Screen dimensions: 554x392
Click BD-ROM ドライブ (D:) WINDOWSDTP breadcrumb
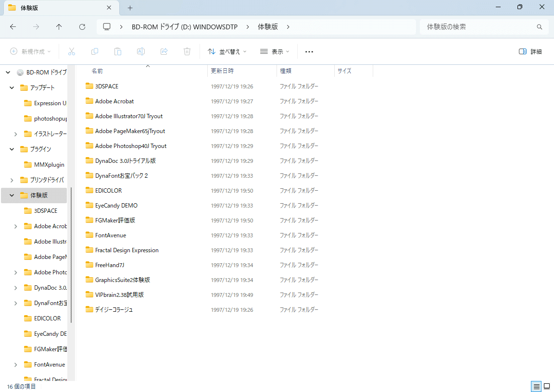(x=185, y=27)
